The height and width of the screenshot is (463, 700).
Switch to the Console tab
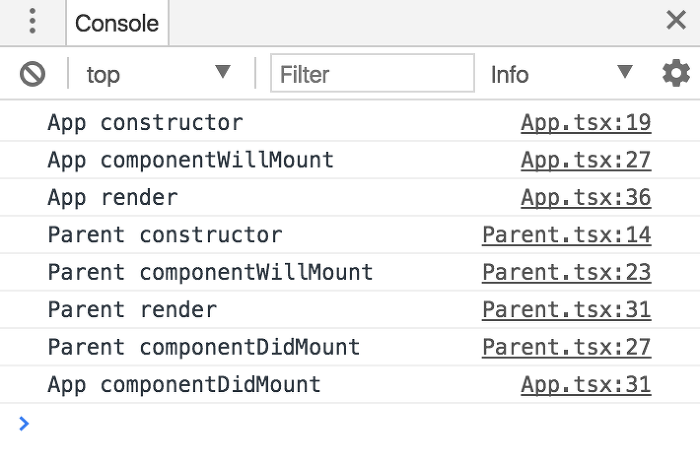tap(117, 23)
